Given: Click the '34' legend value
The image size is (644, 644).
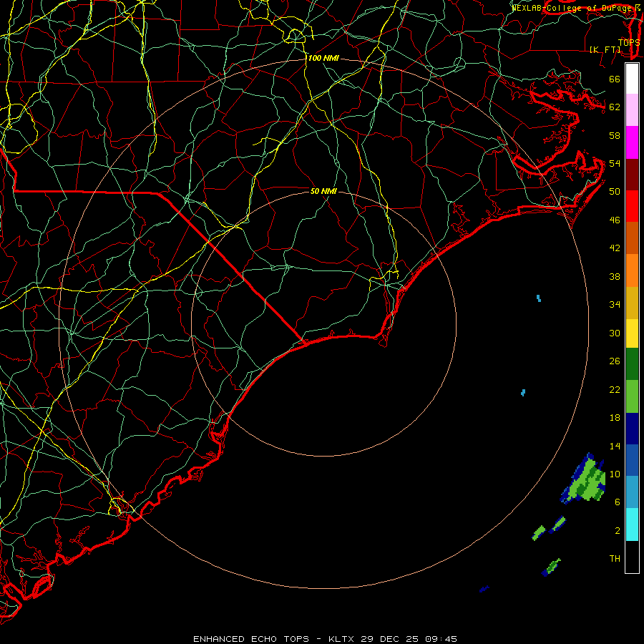Looking at the screenshot, I should point(615,305).
